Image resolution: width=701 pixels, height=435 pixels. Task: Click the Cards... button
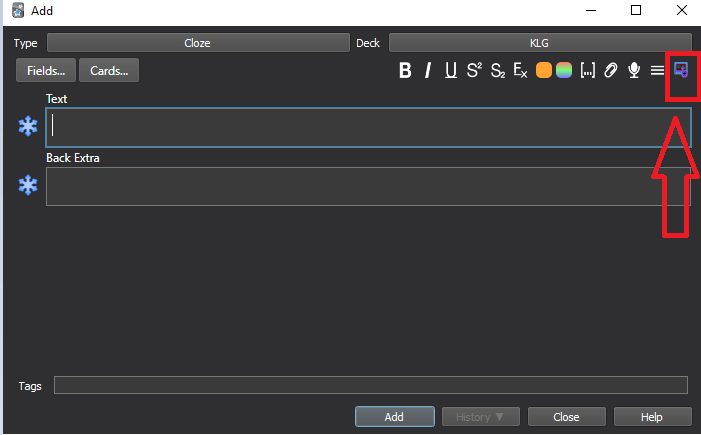(109, 70)
